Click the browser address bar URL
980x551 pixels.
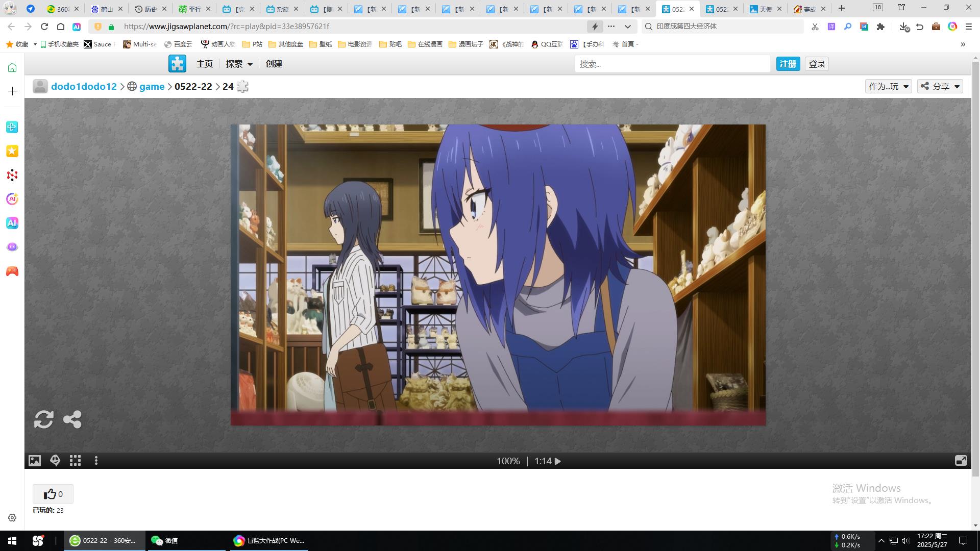click(x=227, y=27)
